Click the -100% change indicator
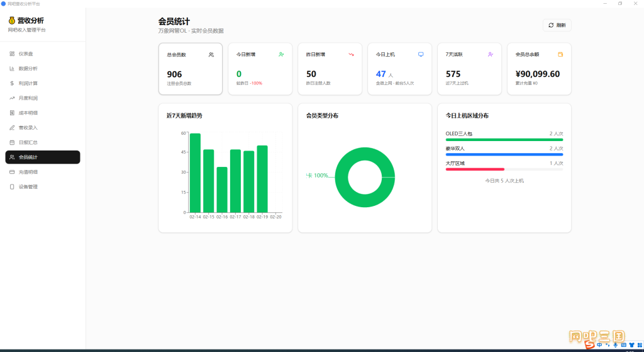Image resolution: width=644 pixels, height=352 pixels. (x=256, y=83)
